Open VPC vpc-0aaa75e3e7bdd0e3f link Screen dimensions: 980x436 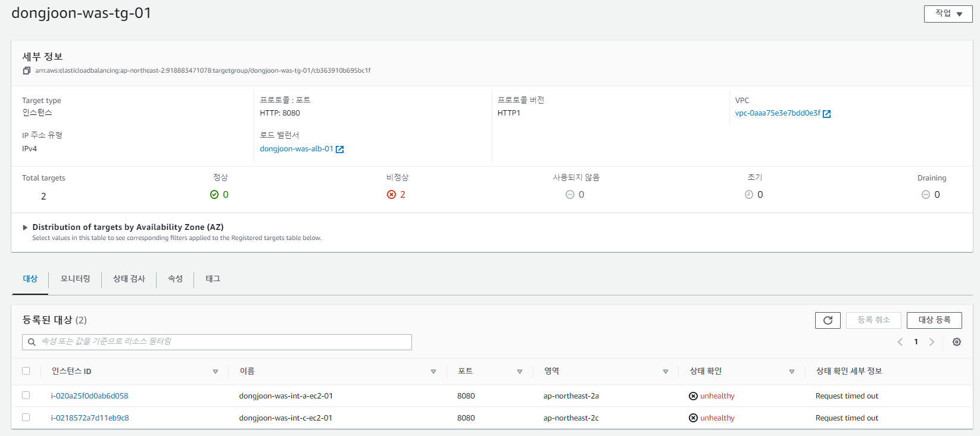point(778,113)
